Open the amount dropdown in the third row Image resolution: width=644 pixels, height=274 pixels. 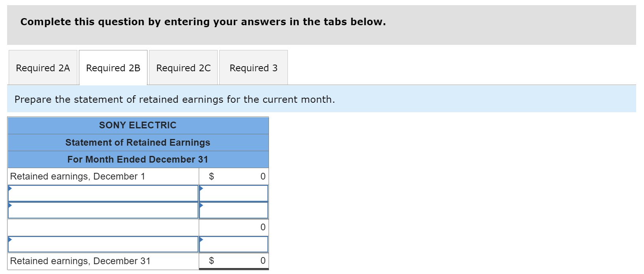pos(233,210)
